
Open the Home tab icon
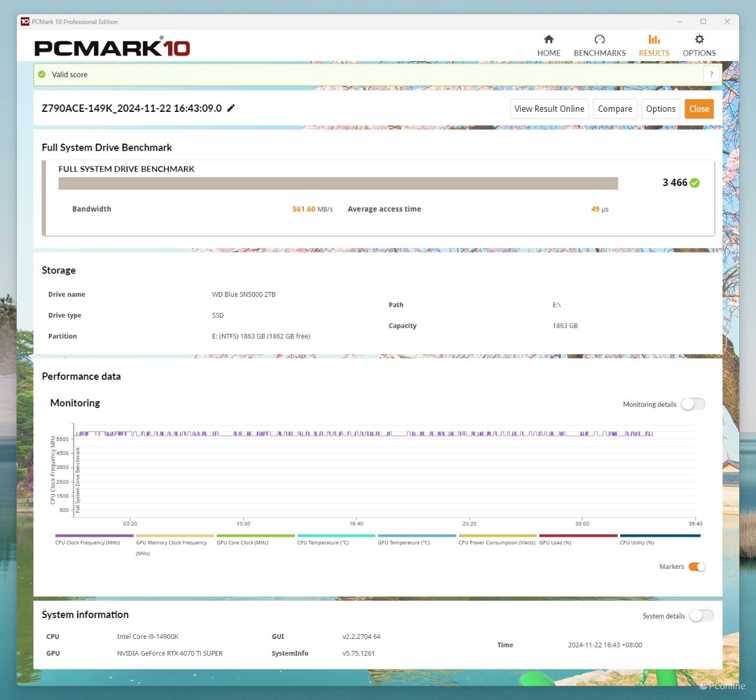pyautogui.click(x=548, y=39)
